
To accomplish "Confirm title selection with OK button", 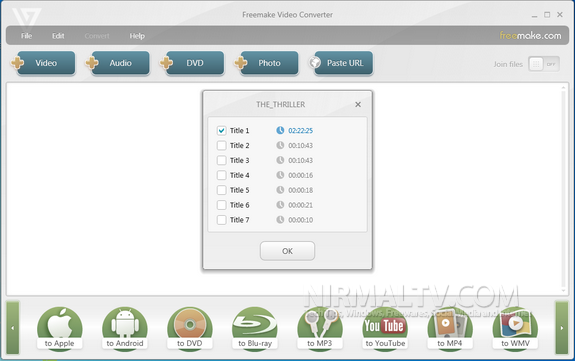I will click(288, 251).
